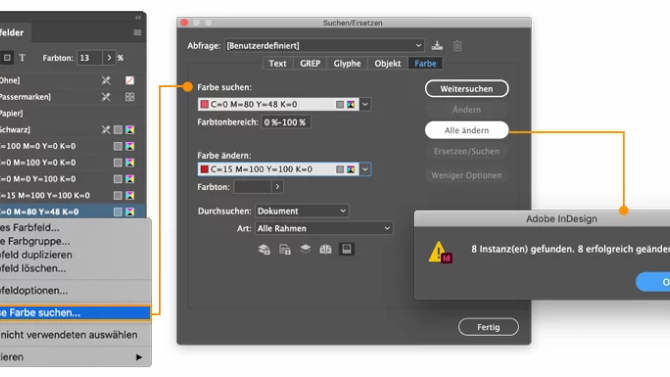Select the container formatting square icon
670x377 pixels.
[x=7, y=58]
